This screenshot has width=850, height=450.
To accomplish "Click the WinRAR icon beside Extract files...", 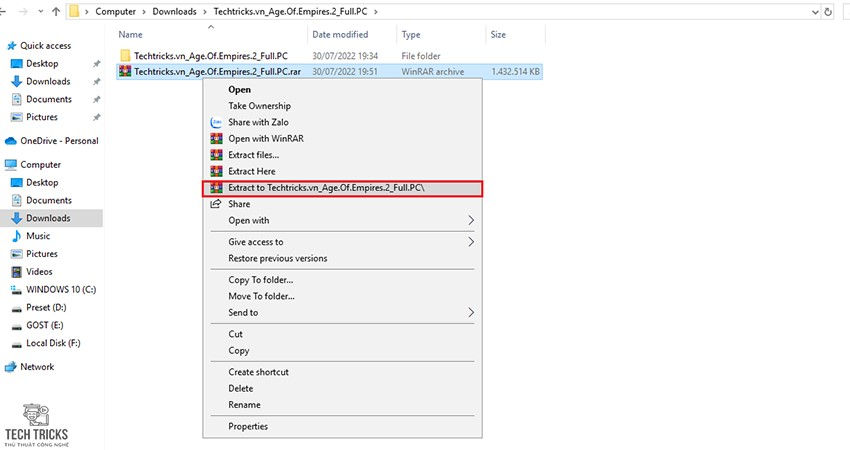I will [x=216, y=155].
